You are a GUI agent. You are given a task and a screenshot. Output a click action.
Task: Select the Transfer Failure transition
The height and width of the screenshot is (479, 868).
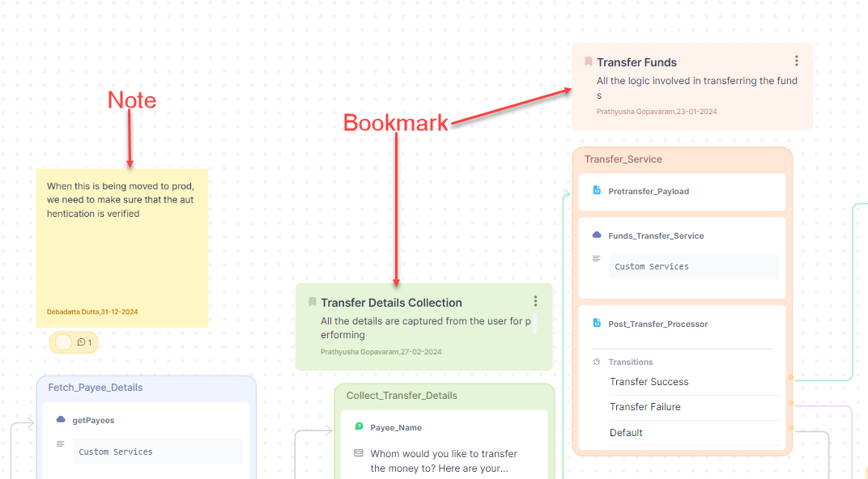pos(645,407)
